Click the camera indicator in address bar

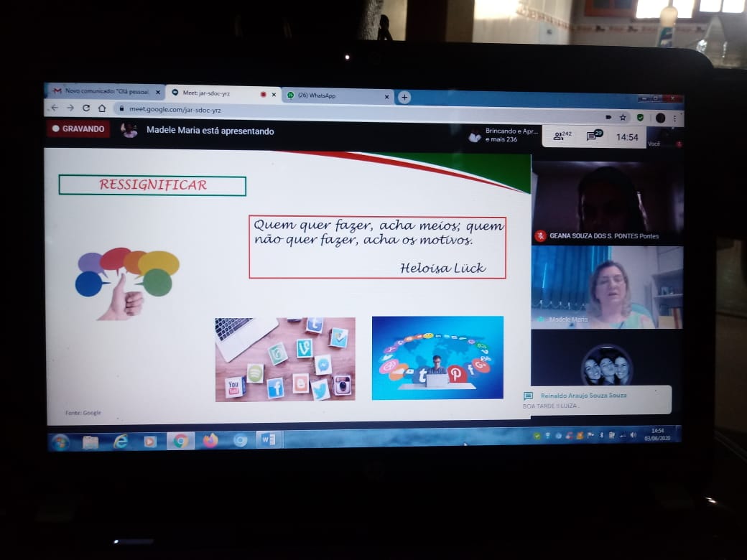608,116
